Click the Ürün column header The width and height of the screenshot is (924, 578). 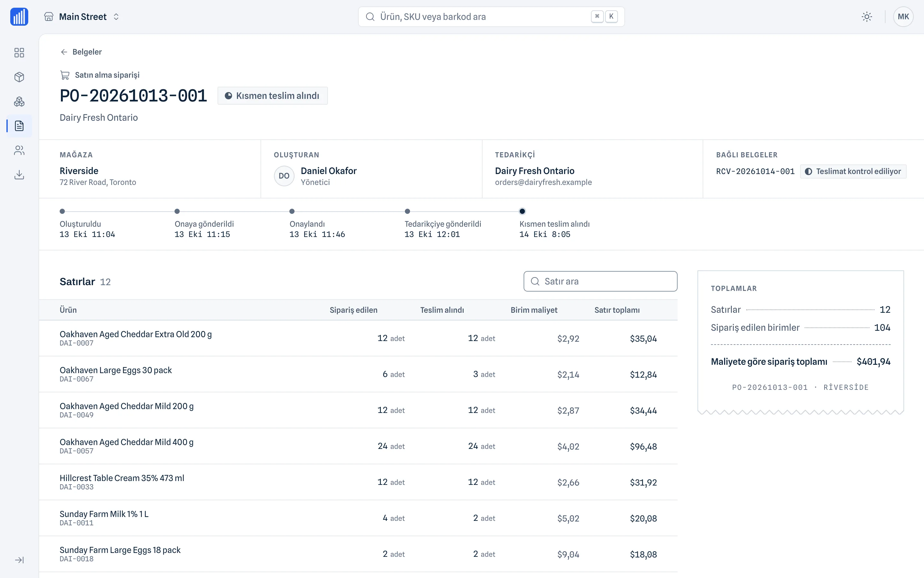click(68, 310)
